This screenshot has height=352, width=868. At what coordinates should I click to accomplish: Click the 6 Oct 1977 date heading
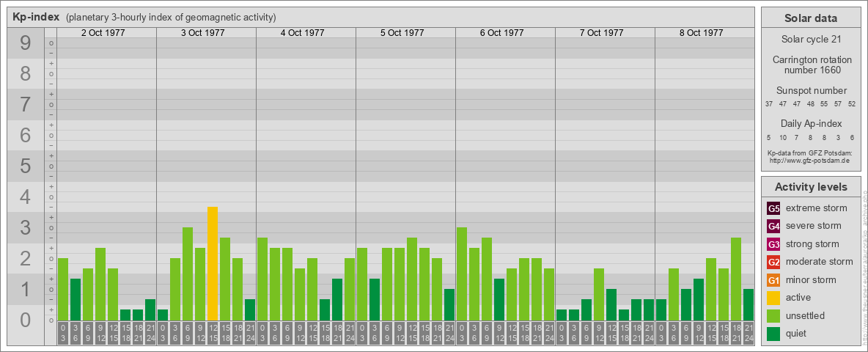click(x=501, y=33)
